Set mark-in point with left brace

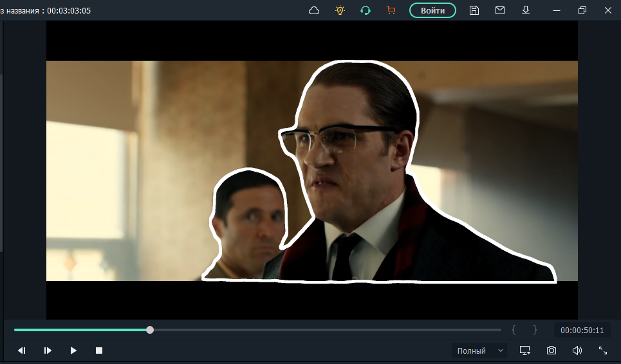click(514, 330)
